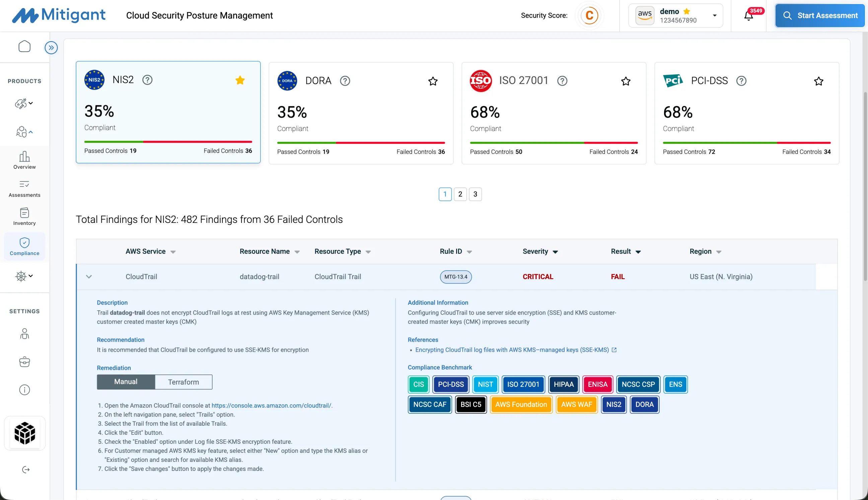The image size is (868, 500).
Task: Open the info circle settings icon
Action: tap(24, 390)
